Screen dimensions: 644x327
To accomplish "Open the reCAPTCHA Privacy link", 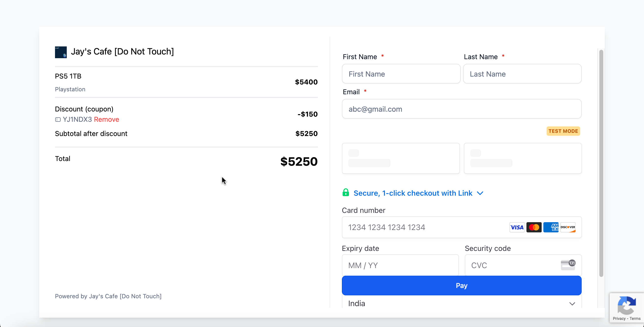I will click(x=619, y=318).
